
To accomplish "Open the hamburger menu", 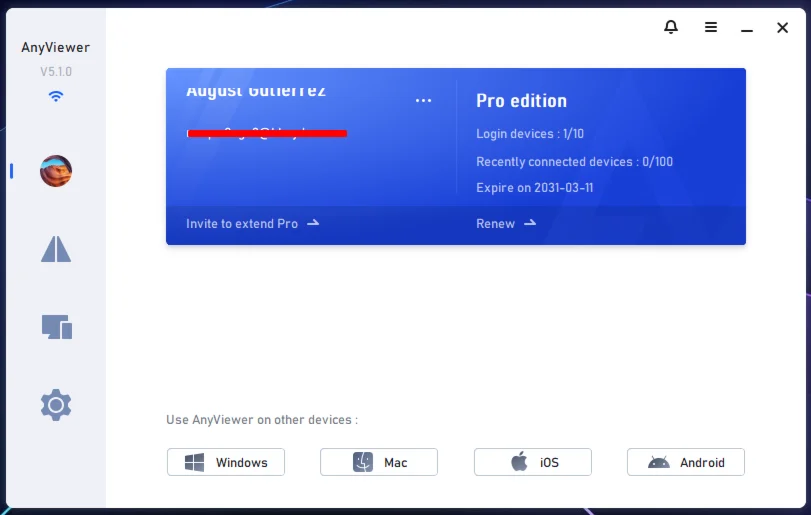I will point(711,27).
